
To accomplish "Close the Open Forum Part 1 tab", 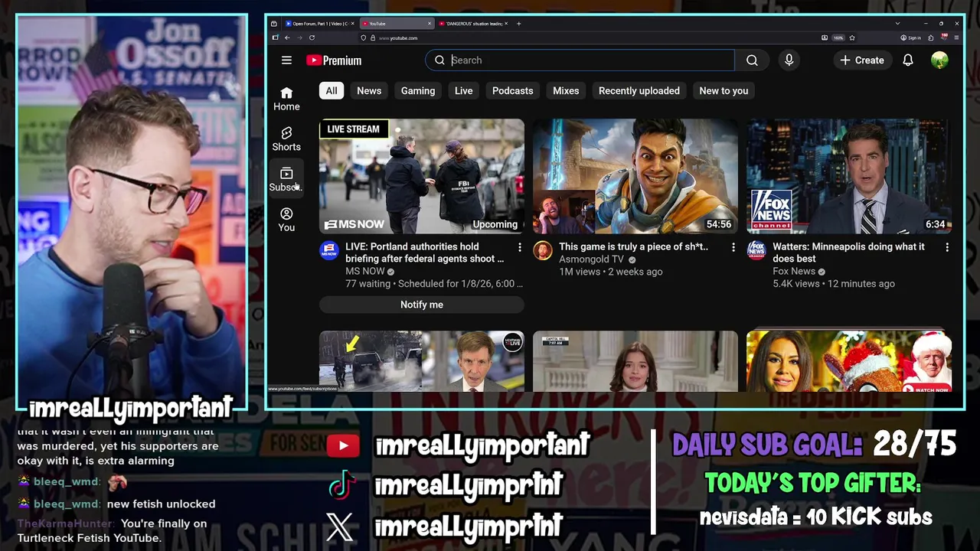I will [x=352, y=24].
